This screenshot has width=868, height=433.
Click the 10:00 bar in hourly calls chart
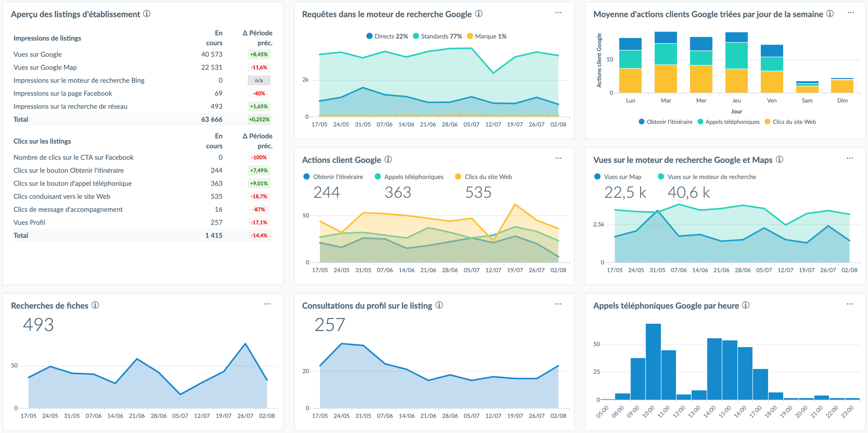(x=653, y=361)
